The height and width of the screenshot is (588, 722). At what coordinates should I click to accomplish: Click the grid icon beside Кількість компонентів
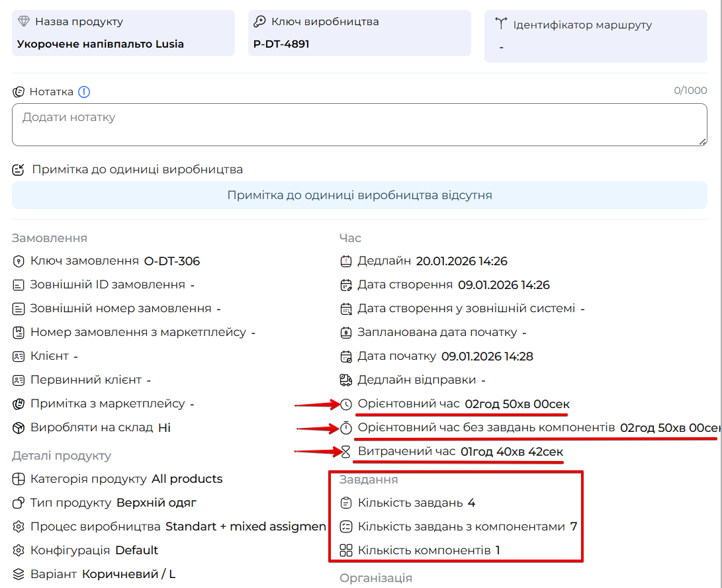[346, 550]
